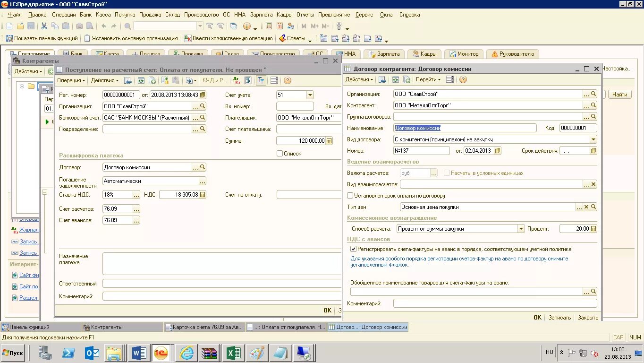Click the copy-new icon in contract window toolbar
Screen dimensions: 644x363
[407, 79]
